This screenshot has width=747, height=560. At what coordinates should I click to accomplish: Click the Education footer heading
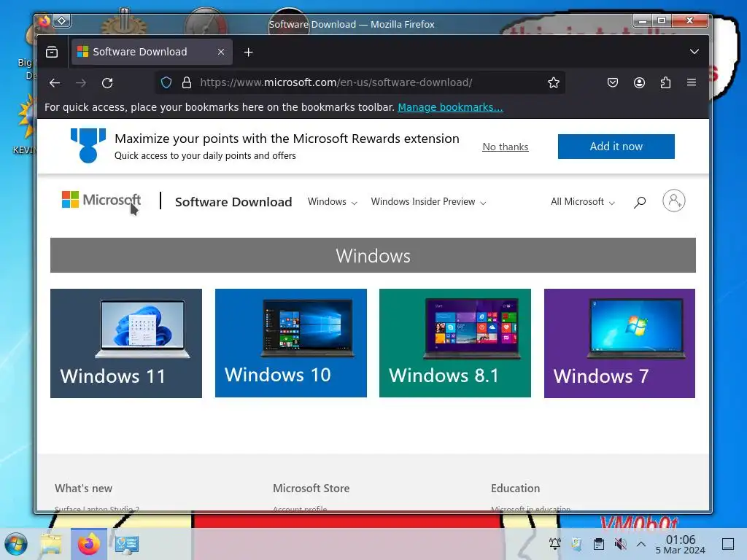click(516, 488)
